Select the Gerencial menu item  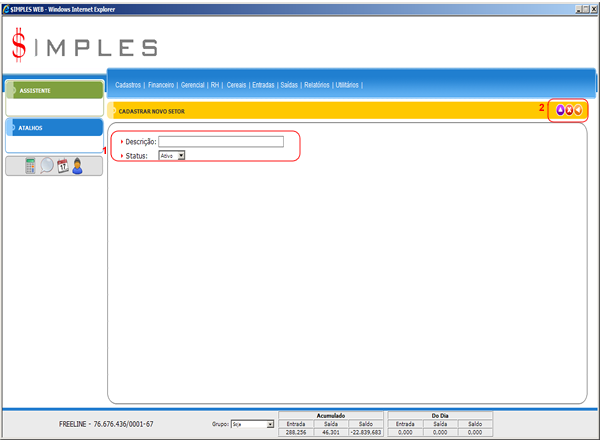pyautogui.click(x=193, y=85)
